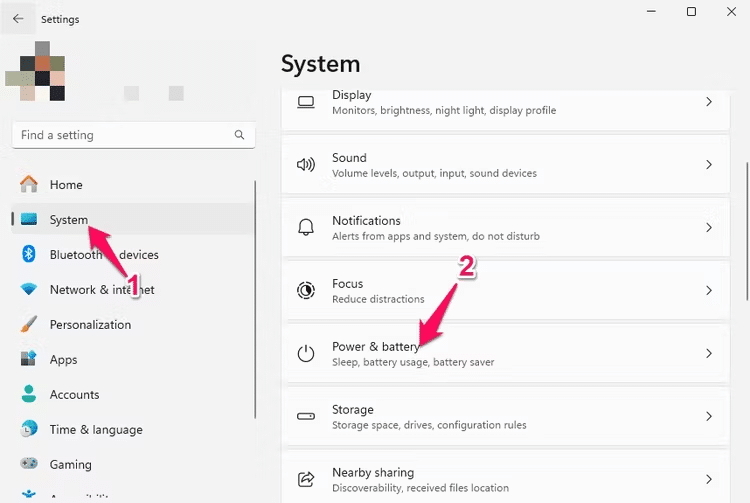The image size is (750, 503).
Task: Click the search magnifier icon
Action: pyautogui.click(x=239, y=135)
